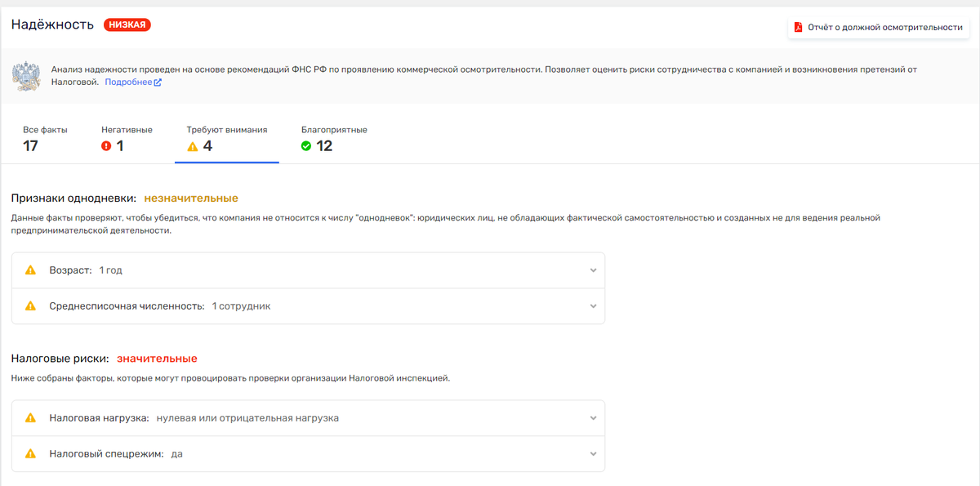Click the red error icon in Негативные
980x486 pixels.
click(106, 146)
